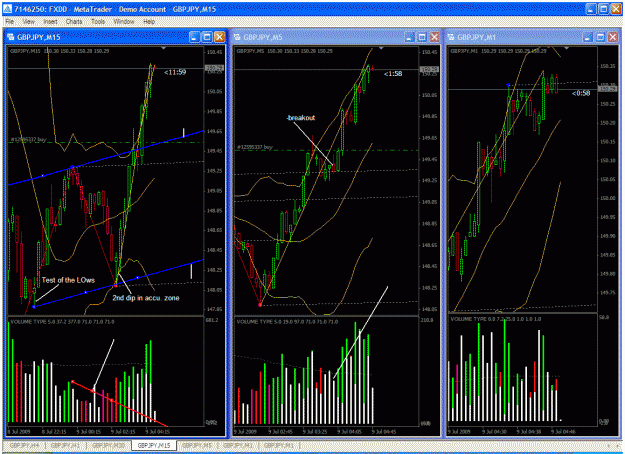Click the VOLUME TYPE label in M5 window
This screenshot has height=454, width=625.
coord(287,321)
